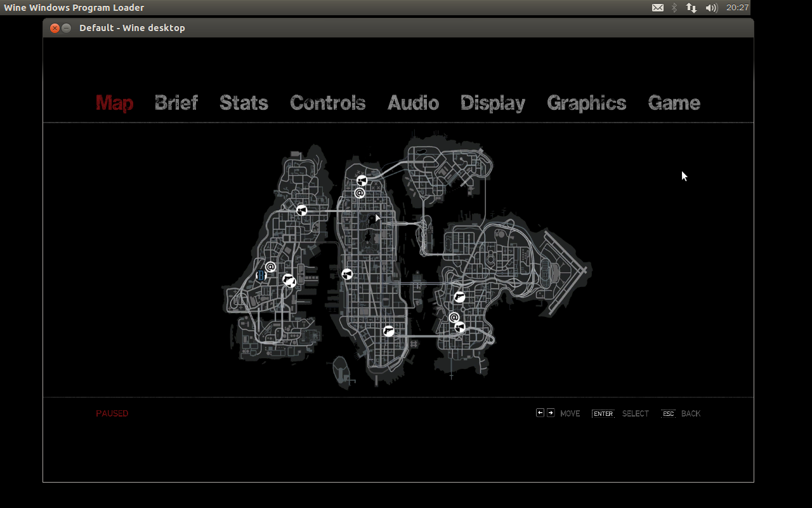Open the Map tab
Viewport: 812px width, 508px height.
(114, 103)
